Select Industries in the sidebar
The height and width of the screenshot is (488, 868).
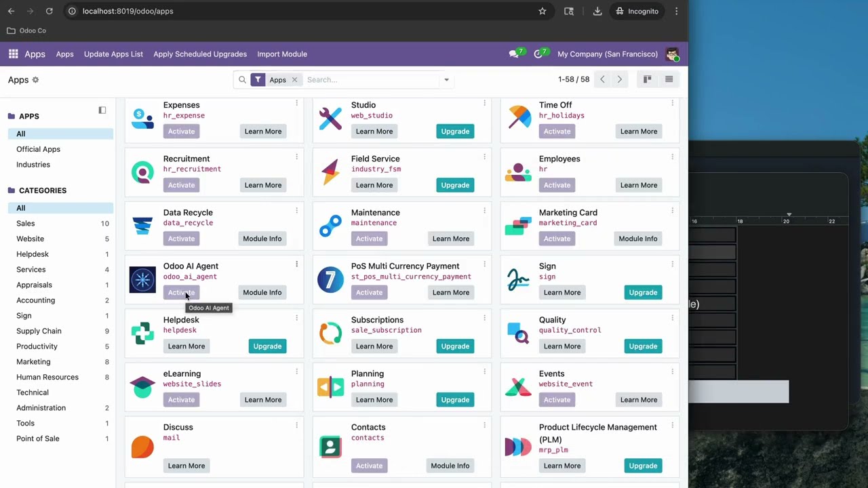[x=33, y=165]
